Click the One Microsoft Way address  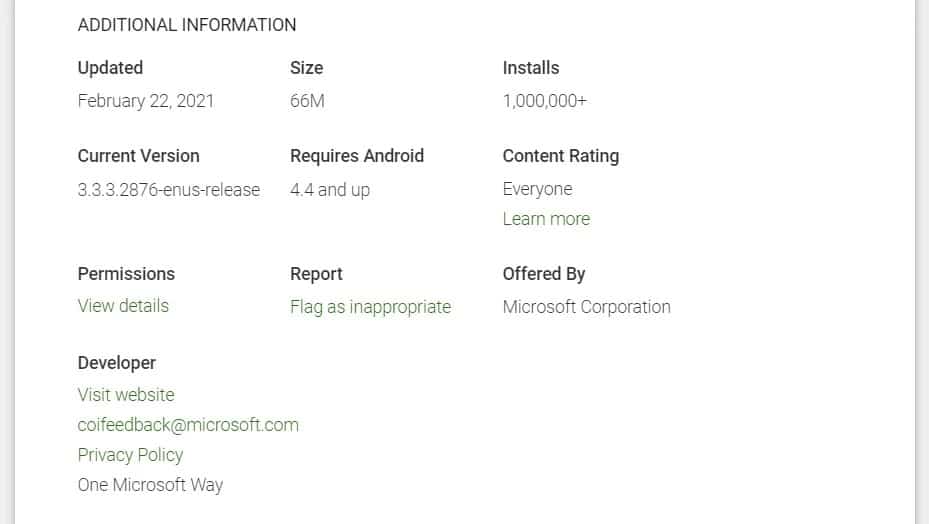[150, 485]
